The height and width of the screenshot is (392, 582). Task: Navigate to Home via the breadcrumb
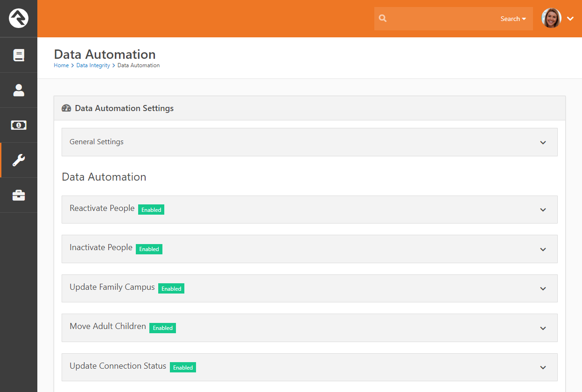pos(61,65)
